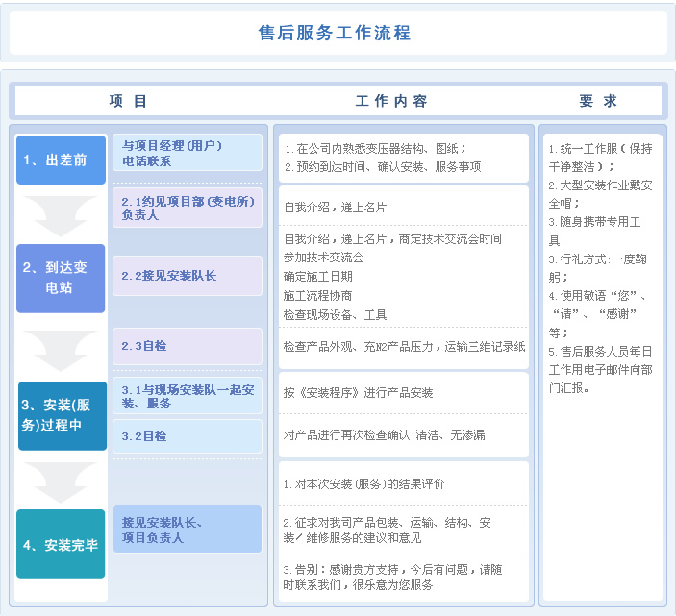Select the 3.2自检 item
Image resolution: width=676 pixels, height=616 pixels.
(x=187, y=436)
